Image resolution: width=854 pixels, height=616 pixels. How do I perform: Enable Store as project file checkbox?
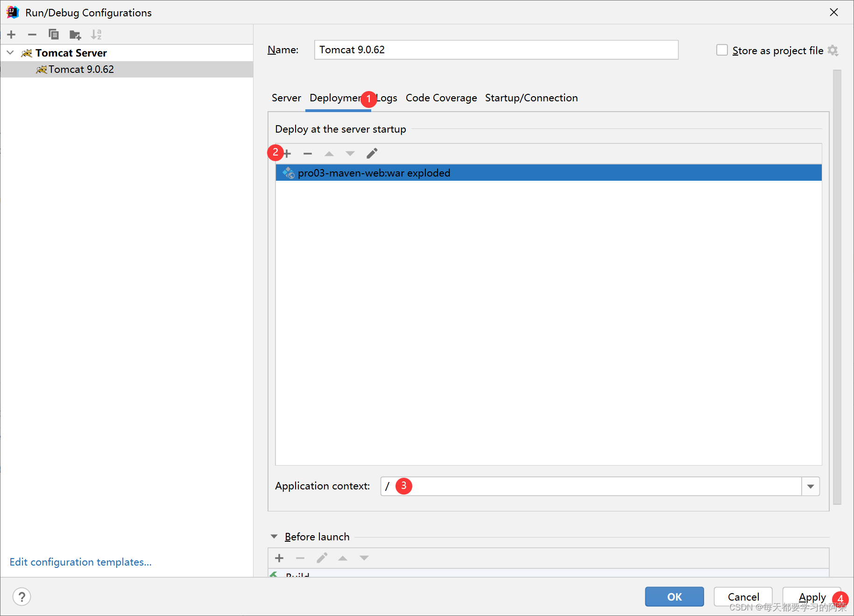(x=722, y=50)
